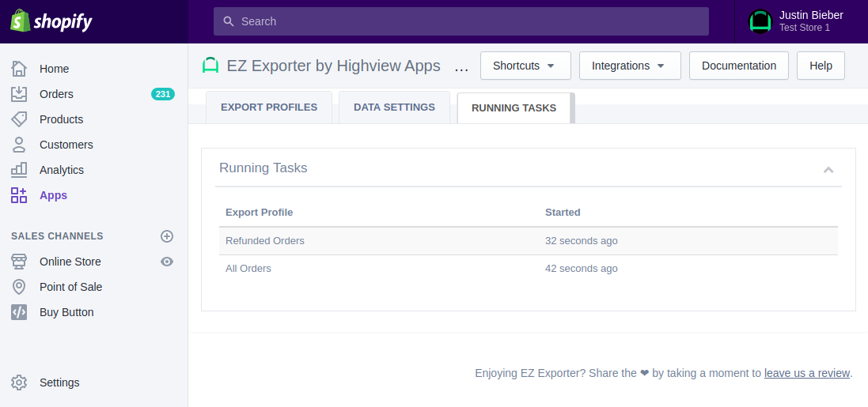Switch to the Data Settings tab

pyautogui.click(x=394, y=107)
